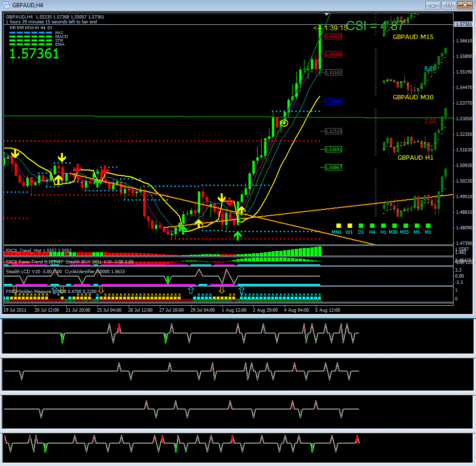Click the grey 1.52515 level label

pos(333,131)
